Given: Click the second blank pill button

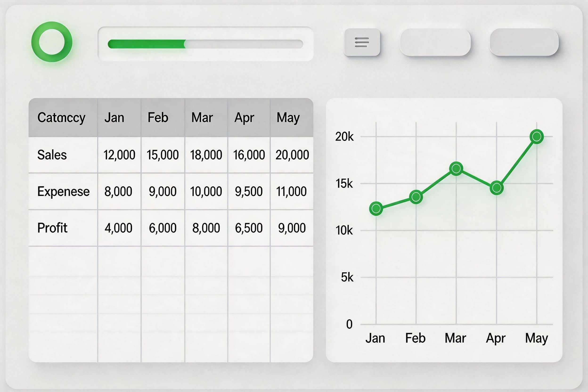Looking at the screenshot, I should (524, 42).
